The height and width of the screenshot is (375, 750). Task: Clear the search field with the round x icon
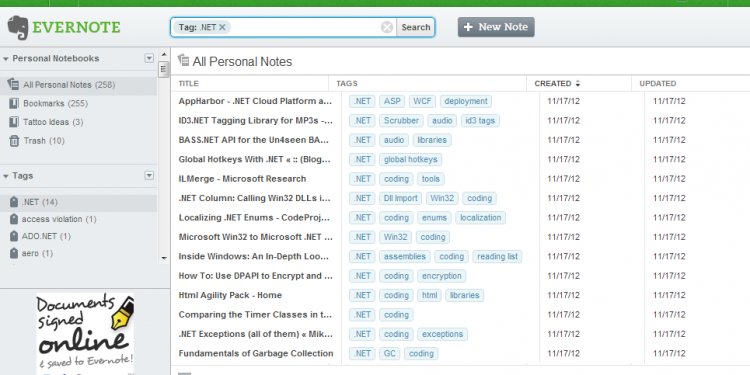(387, 27)
